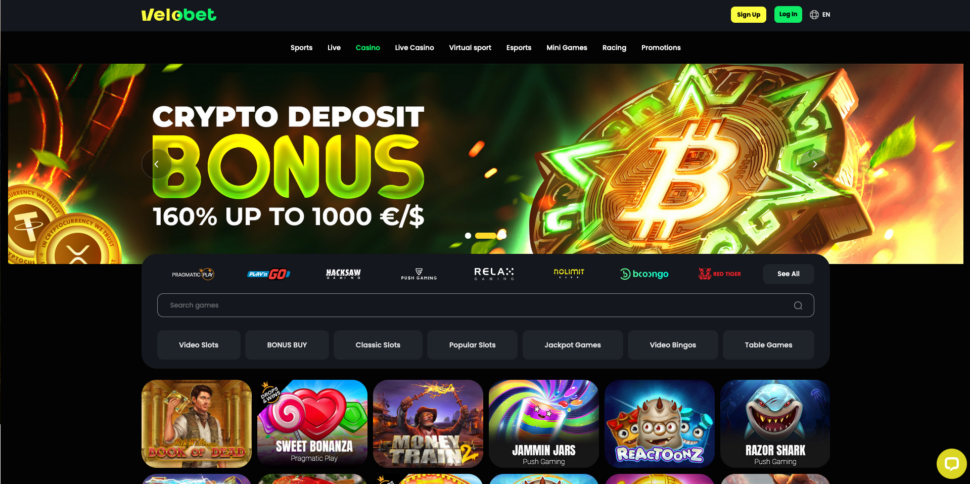The height and width of the screenshot is (484, 970).
Task: Click the search magnifier icon
Action: [x=798, y=305]
